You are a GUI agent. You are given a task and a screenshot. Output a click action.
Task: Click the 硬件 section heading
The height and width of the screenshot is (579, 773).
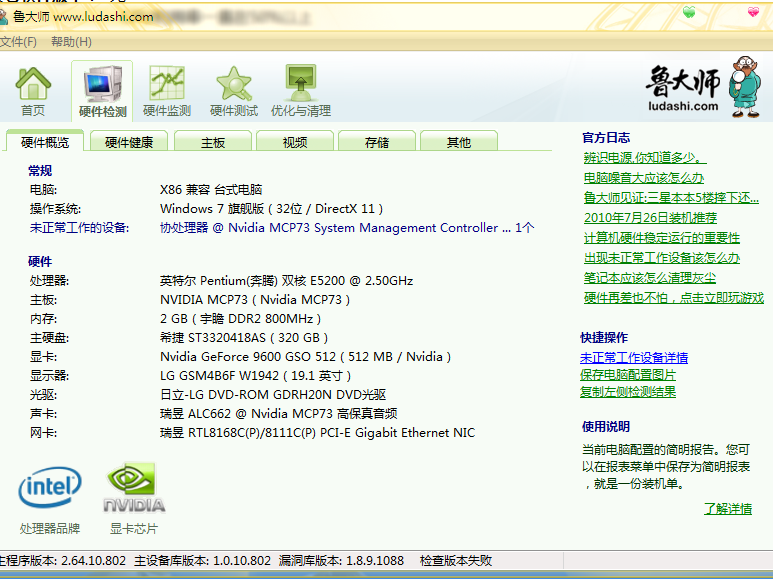click(40, 262)
